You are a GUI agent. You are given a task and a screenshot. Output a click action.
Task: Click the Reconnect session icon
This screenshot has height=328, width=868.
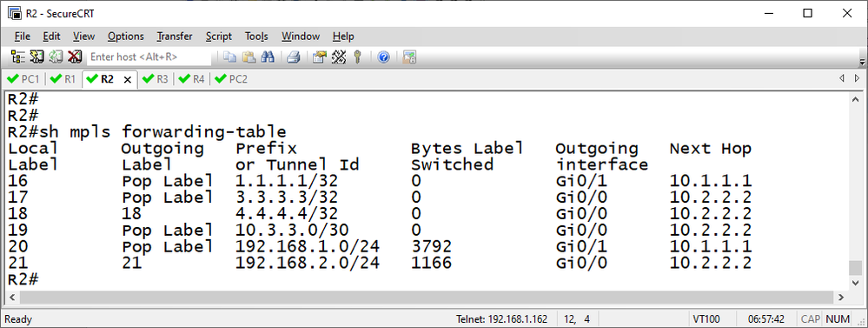tap(56, 57)
